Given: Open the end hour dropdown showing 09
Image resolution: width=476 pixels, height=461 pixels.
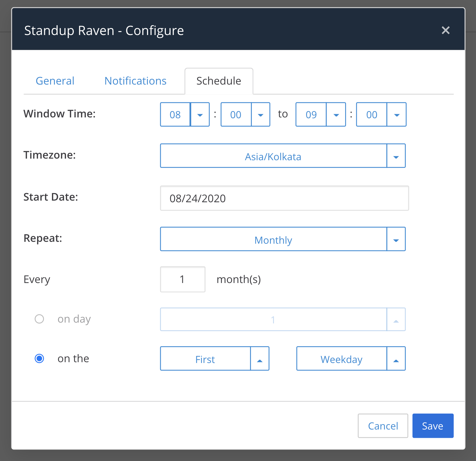Looking at the screenshot, I should point(336,114).
